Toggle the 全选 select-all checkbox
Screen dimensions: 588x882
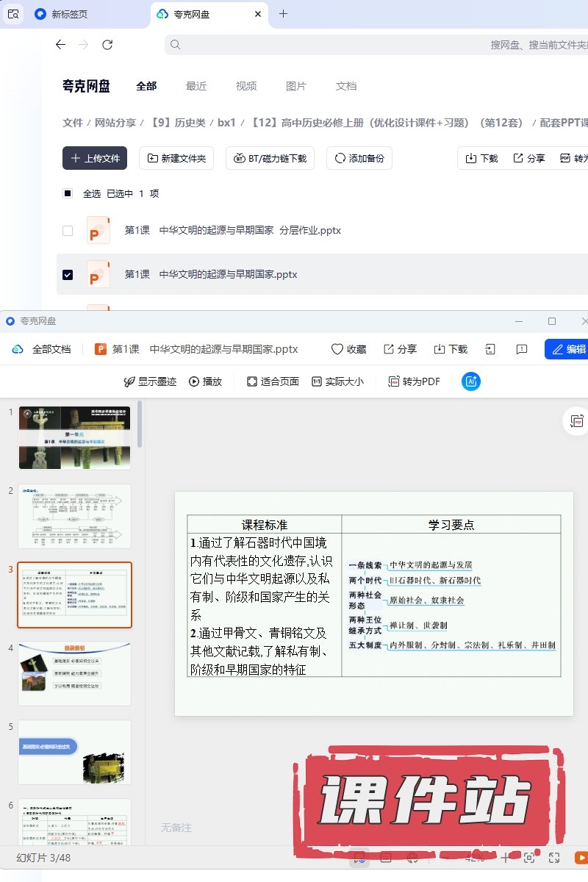point(68,194)
